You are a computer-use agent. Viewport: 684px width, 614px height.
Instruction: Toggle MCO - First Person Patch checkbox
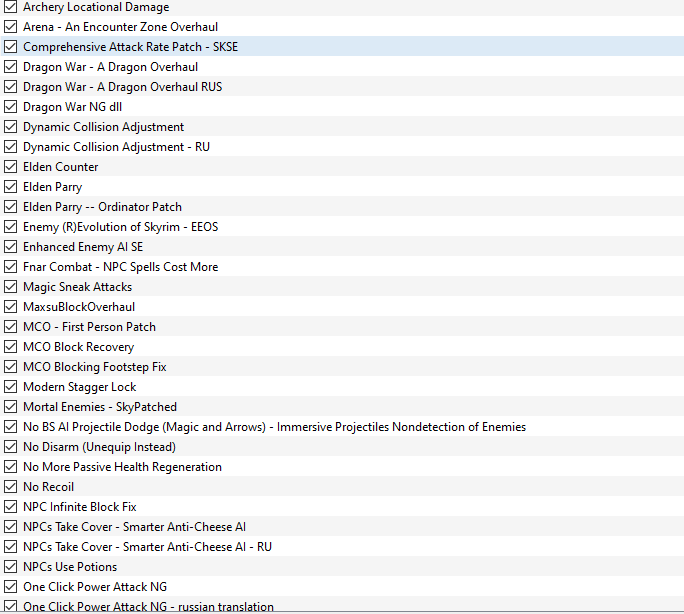tap(10, 327)
